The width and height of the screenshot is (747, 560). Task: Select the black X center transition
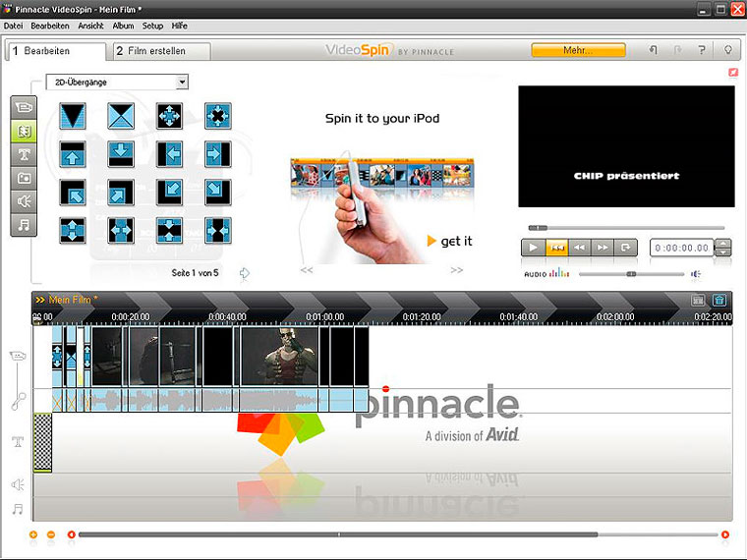(x=218, y=116)
